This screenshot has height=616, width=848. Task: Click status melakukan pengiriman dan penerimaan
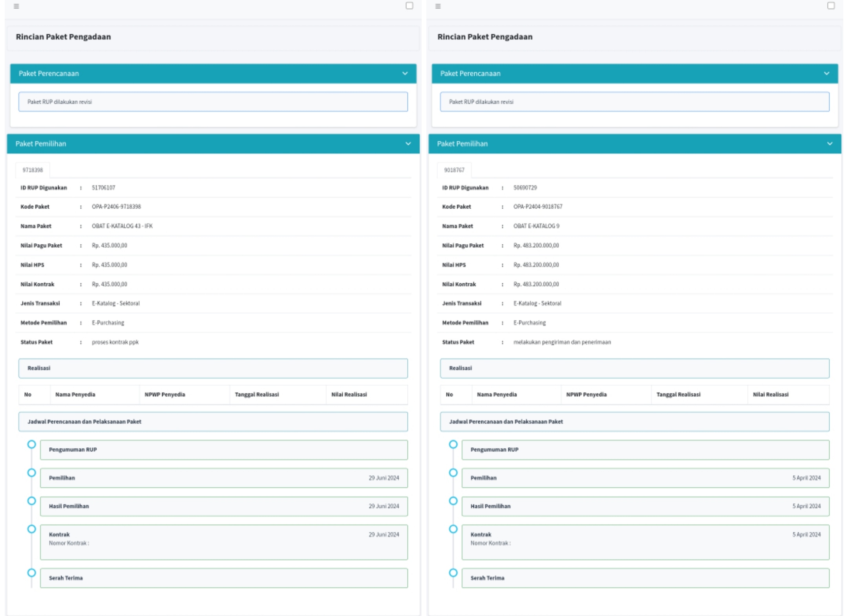(x=562, y=342)
